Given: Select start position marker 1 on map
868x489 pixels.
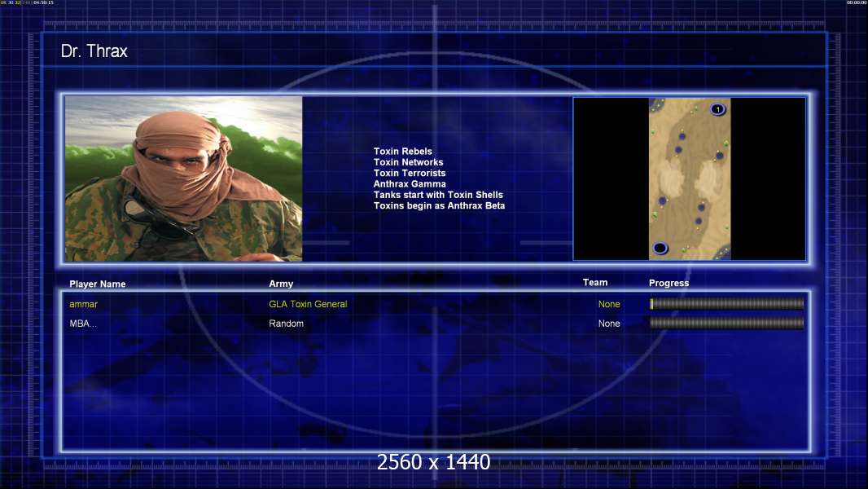Looking at the screenshot, I should tap(718, 109).
